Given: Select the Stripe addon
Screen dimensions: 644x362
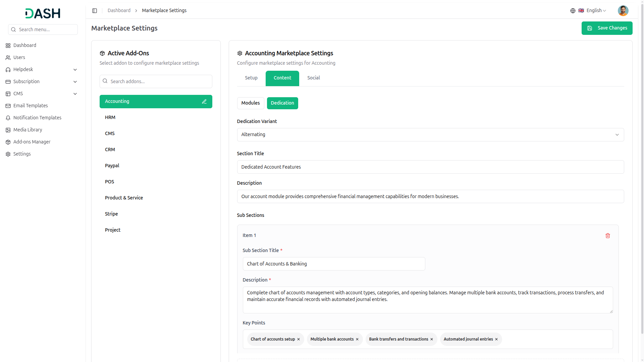Looking at the screenshot, I should [156, 214].
